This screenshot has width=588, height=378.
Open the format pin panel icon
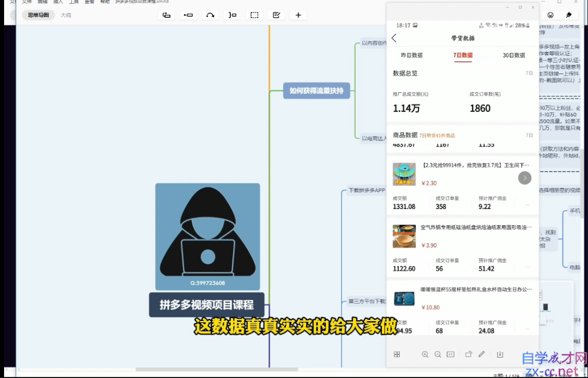pyautogui.click(x=569, y=15)
